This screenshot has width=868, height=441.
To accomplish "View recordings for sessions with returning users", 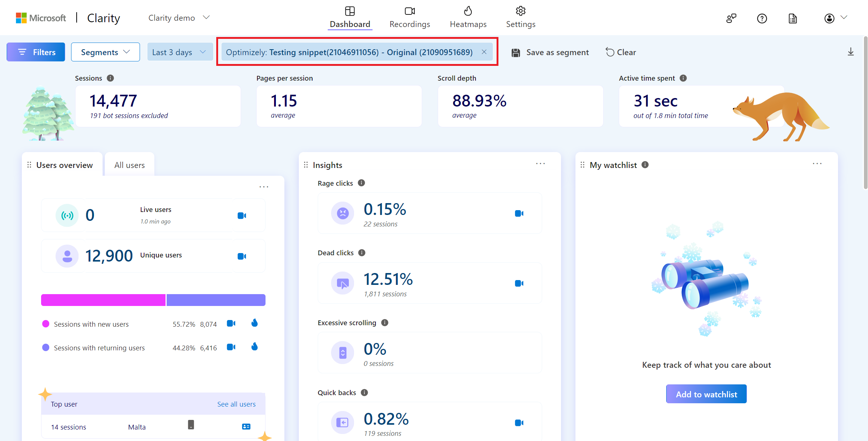I will tap(231, 347).
